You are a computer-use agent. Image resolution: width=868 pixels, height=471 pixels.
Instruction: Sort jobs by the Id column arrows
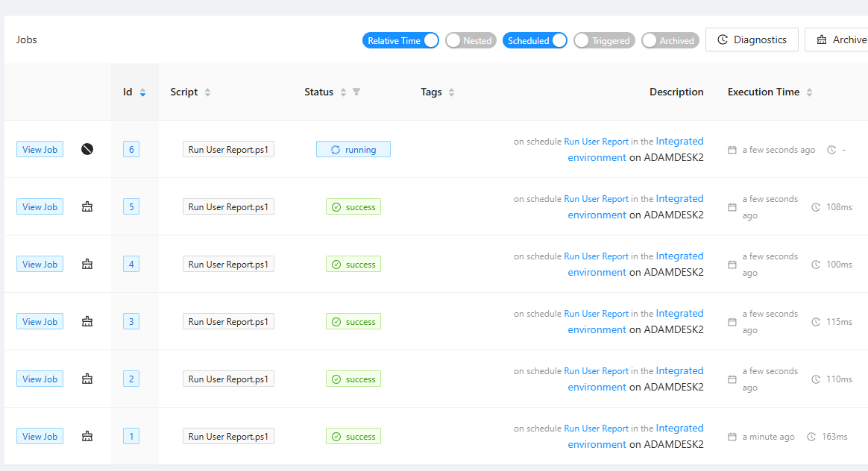142,92
